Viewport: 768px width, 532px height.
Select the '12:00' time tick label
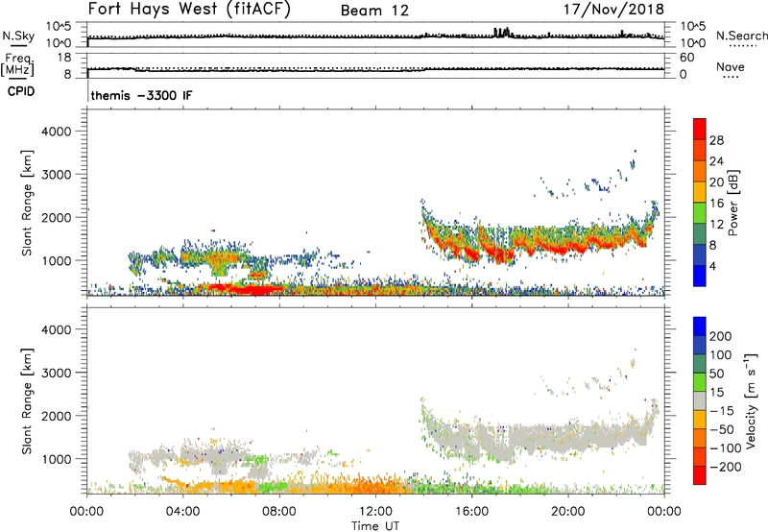(375, 512)
